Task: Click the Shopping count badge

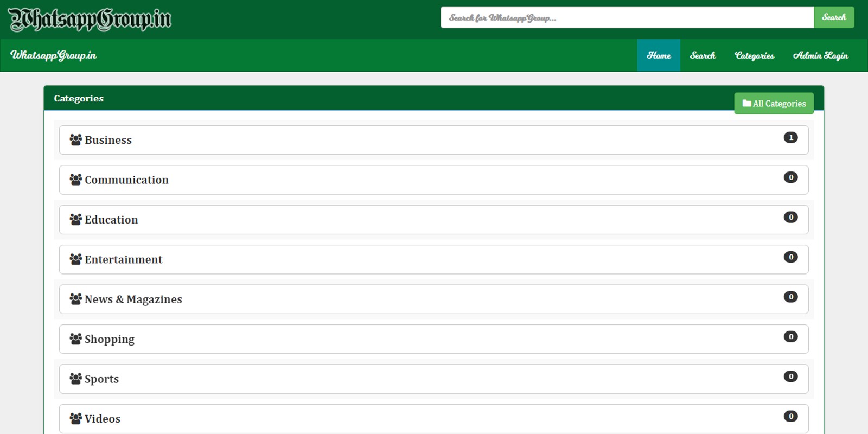Action: (791, 336)
